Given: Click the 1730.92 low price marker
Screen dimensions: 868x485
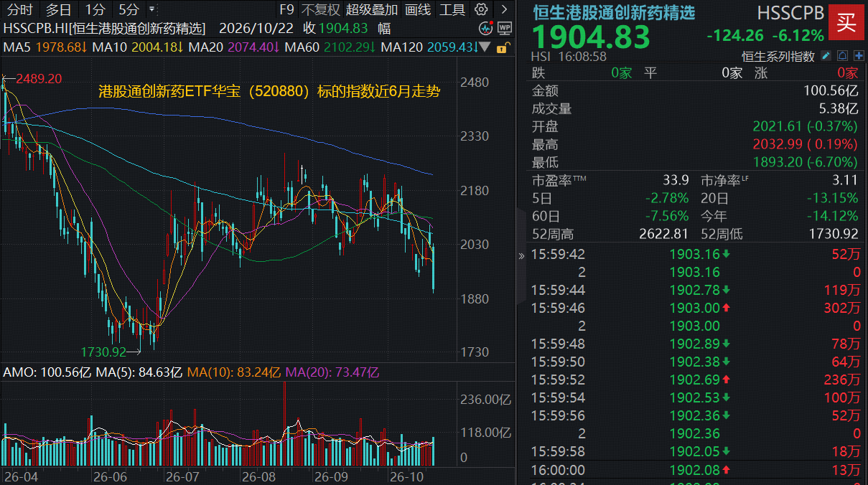Looking at the screenshot, I should 103,352.
